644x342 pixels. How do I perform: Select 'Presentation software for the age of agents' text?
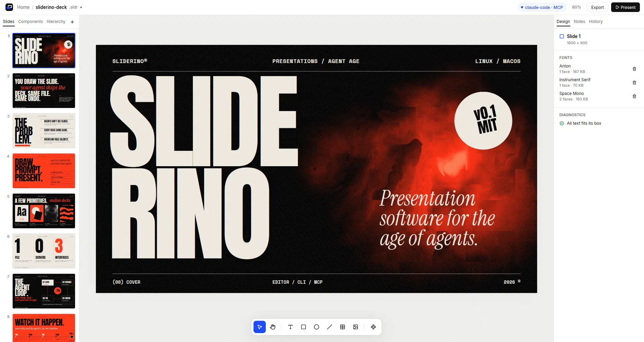coord(437,218)
